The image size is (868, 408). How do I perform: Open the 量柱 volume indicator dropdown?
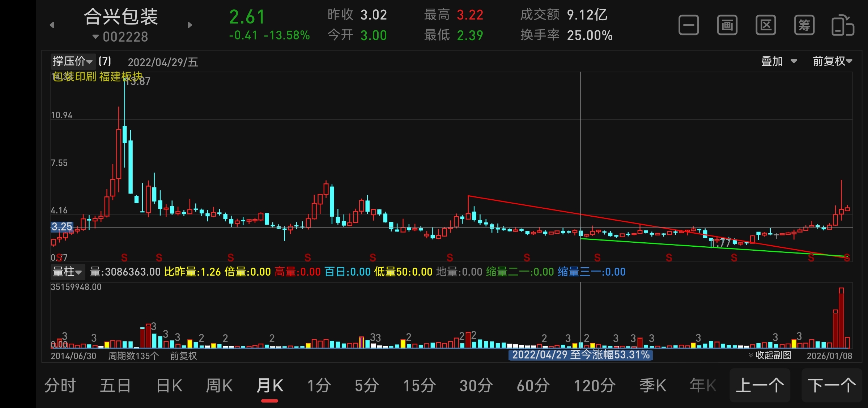pos(67,272)
